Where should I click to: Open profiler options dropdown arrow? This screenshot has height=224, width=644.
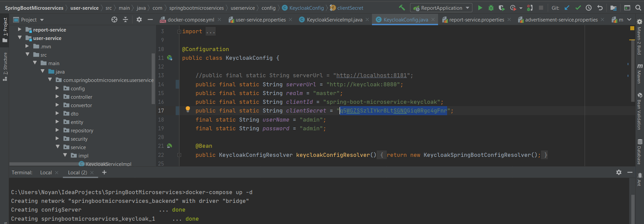521,8
